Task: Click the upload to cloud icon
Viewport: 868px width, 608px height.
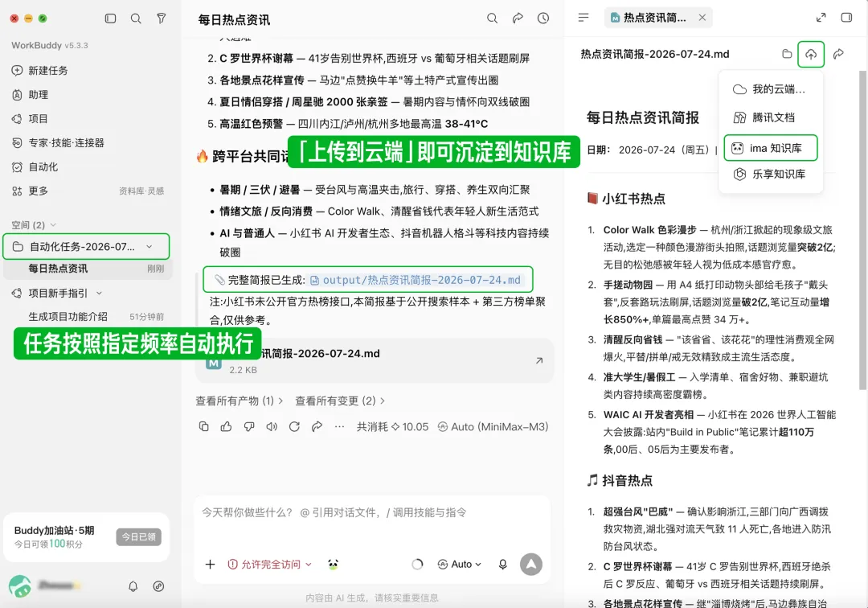Action: click(x=811, y=54)
